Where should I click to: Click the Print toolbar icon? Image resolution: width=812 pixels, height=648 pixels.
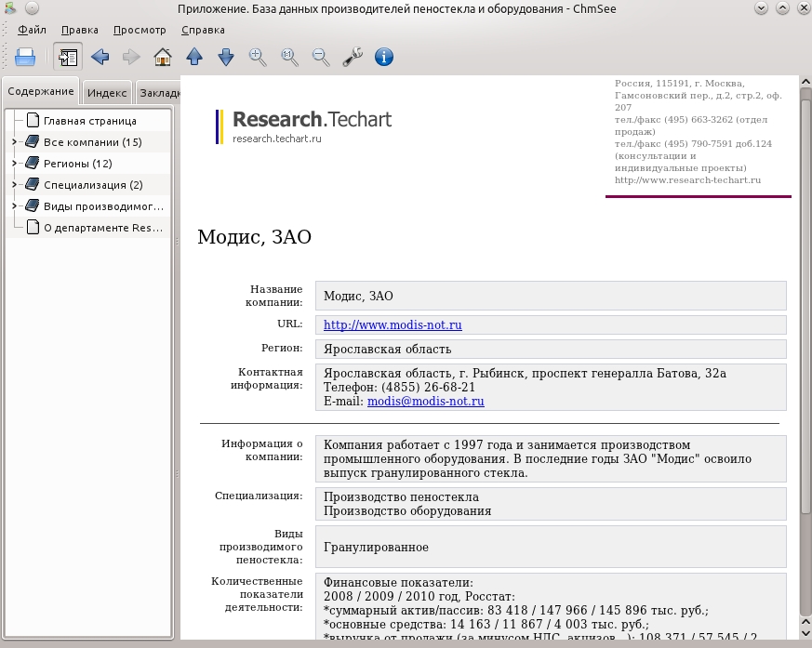click(25, 57)
